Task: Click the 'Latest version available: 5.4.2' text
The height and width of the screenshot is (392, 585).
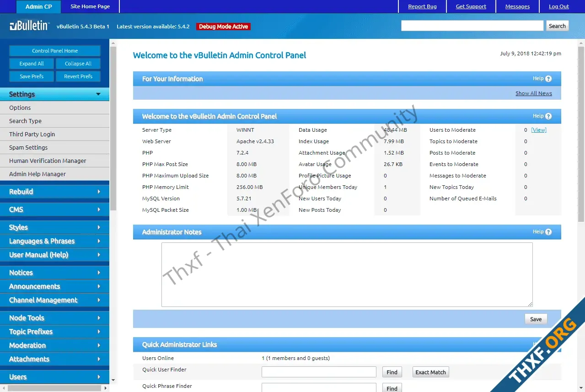Action: click(x=153, y=27)
